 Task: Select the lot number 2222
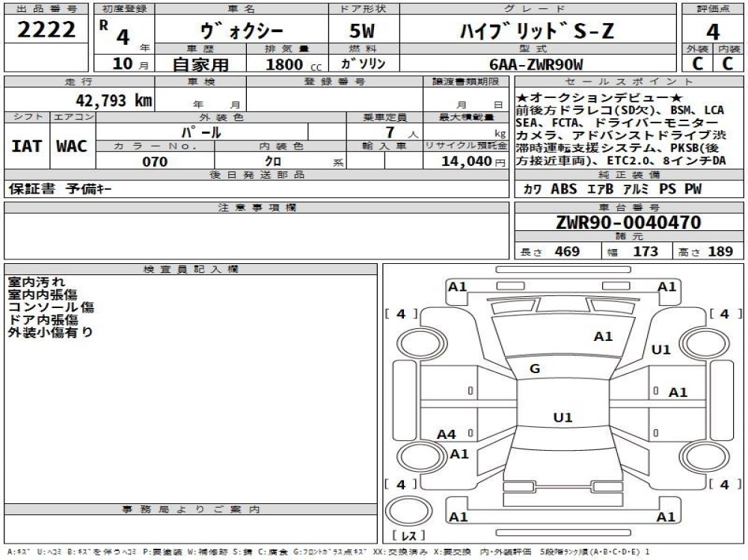(46, 31)
